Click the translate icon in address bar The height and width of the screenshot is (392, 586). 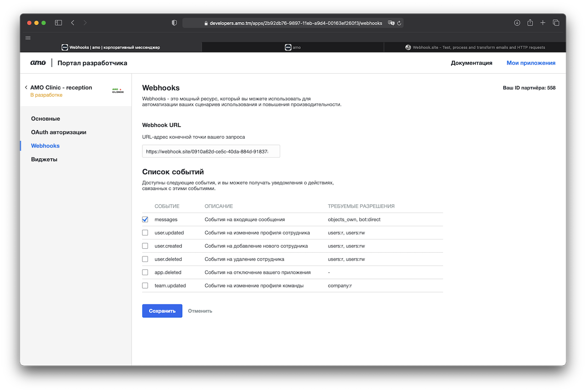coord(391,23)
